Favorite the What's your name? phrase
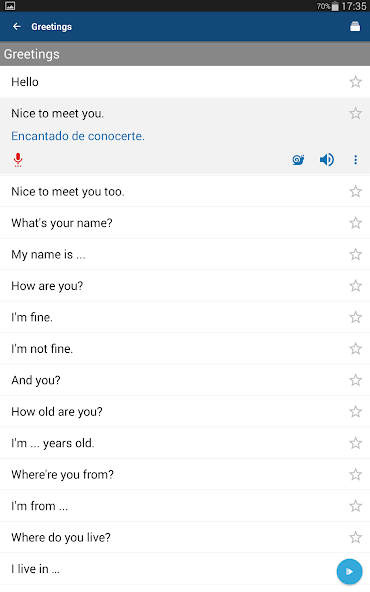Viewport: 370px width, 592px height. (355, 223)
